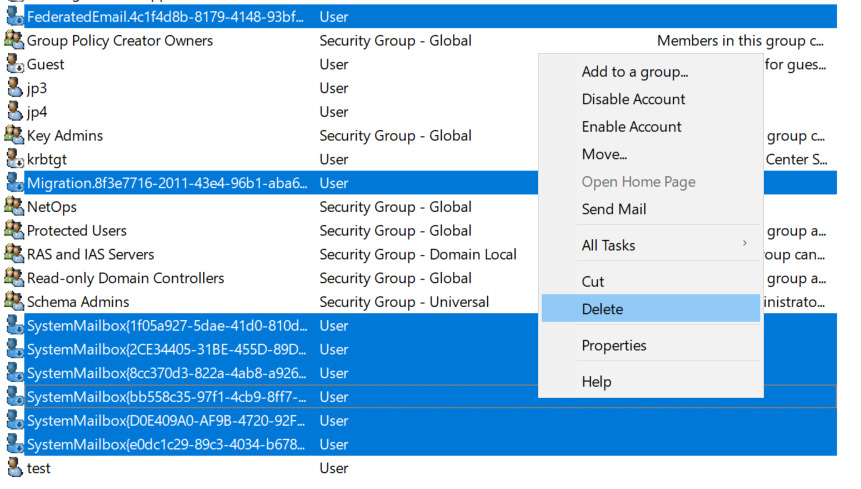Select Move... in the context menu
861x489 pixels.
(x=604, y=154)
